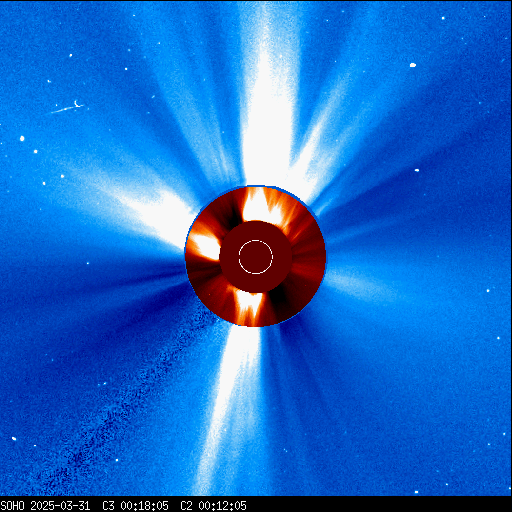Click the 2025-03-31 date text
The width and height of the screenshot is (512, 512).
coord(60,506)
